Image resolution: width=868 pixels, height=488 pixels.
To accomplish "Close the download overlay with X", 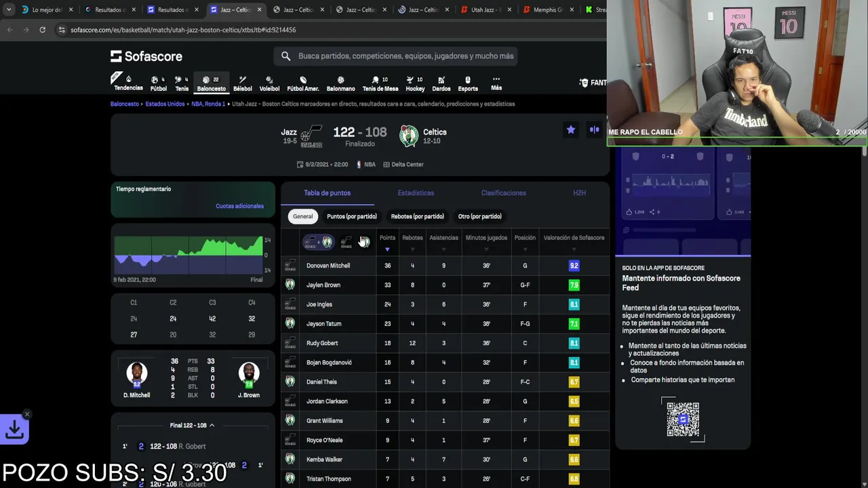I will (x=27, y=414).
